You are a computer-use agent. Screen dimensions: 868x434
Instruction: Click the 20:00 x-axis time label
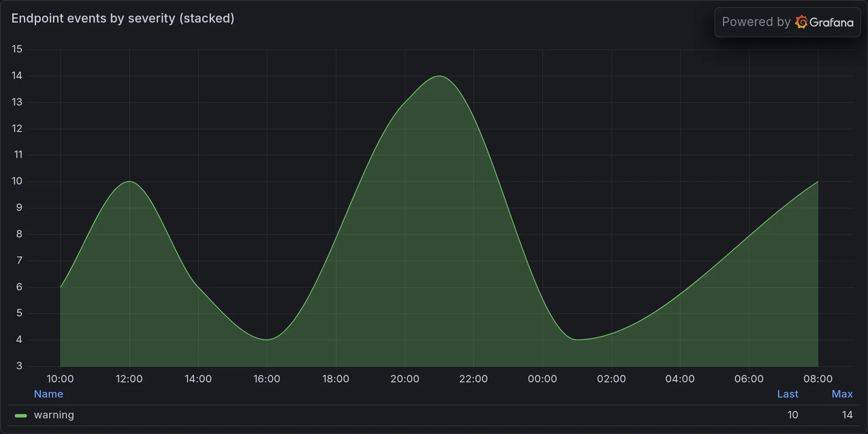point(404,379)
